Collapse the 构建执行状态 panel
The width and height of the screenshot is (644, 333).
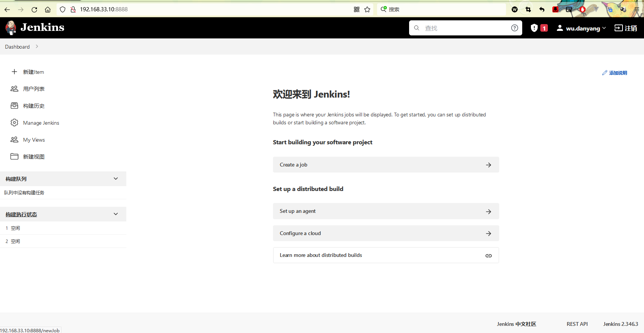116,214
